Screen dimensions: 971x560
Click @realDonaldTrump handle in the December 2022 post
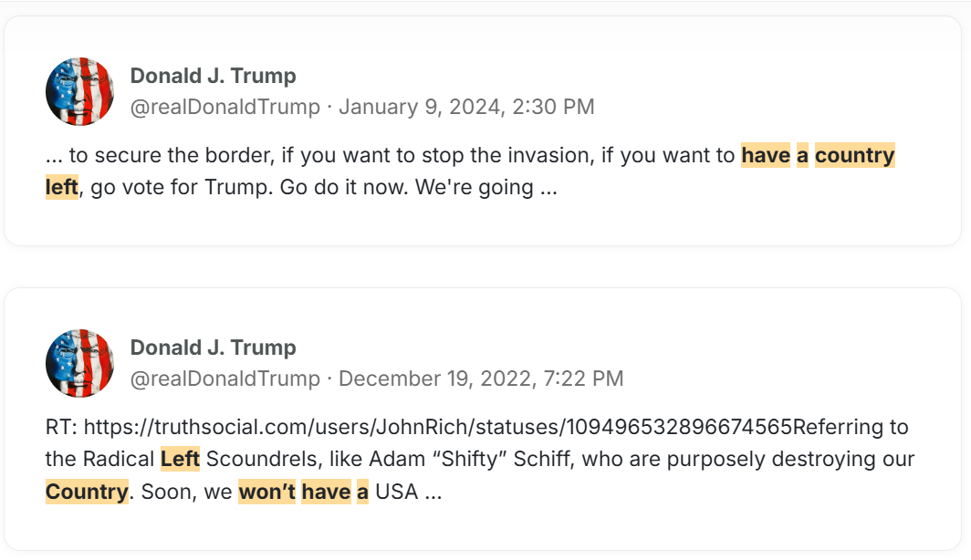225,379
